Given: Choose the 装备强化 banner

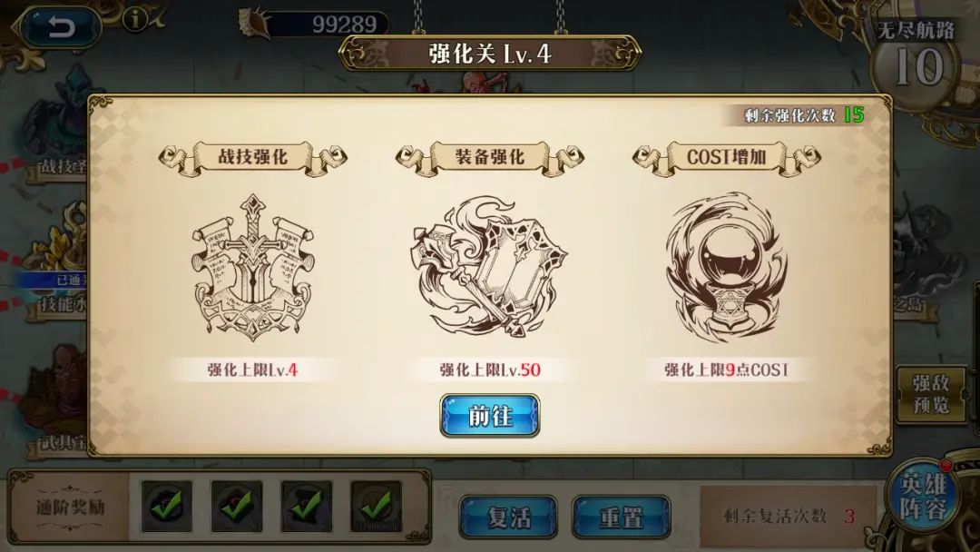Looking at the screenshot, I should click(489, 158).
